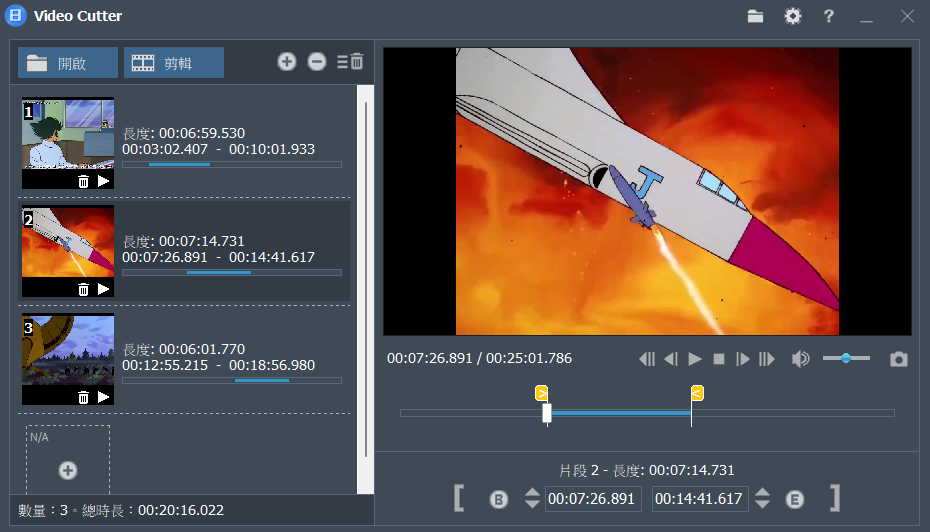
Task: Set the segment start with the left bracket
Action: [459, 498]
